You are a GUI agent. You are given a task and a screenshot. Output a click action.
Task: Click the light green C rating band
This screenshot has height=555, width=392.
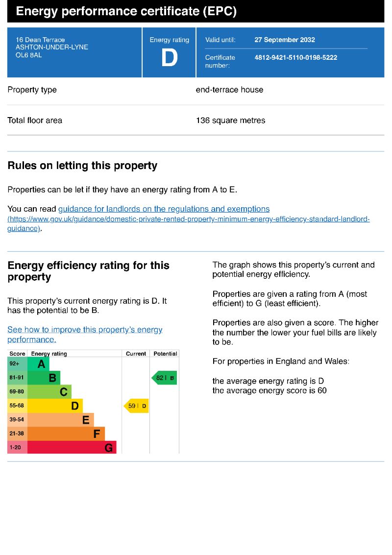click(49, 392)
